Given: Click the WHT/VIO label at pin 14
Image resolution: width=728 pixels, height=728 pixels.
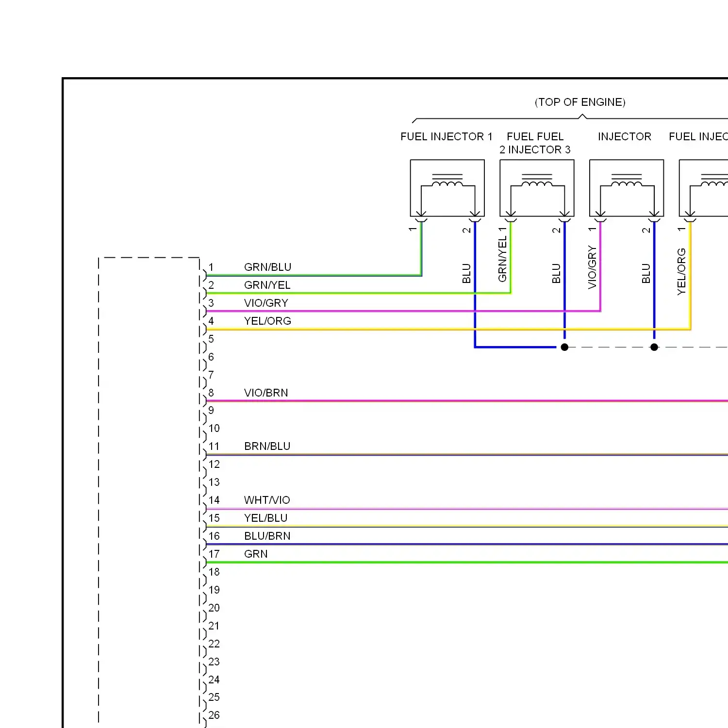Looking at the screenshot, I should click(x=267, y=500).
